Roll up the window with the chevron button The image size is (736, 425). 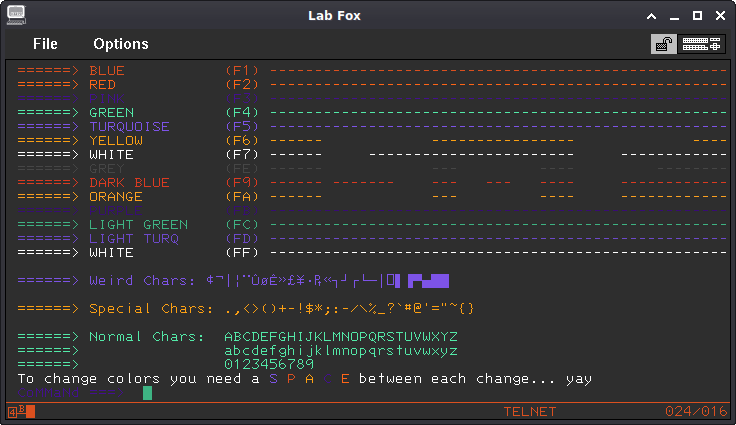[652, 16]
